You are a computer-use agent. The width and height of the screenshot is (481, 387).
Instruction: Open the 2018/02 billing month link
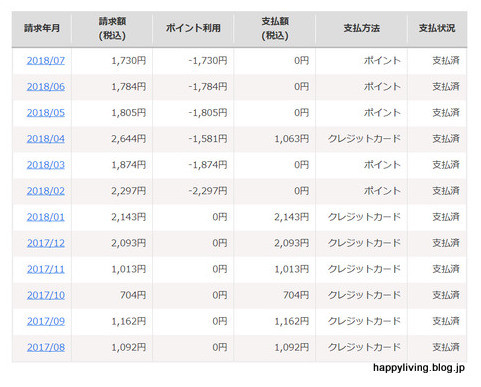pos(46,191)
